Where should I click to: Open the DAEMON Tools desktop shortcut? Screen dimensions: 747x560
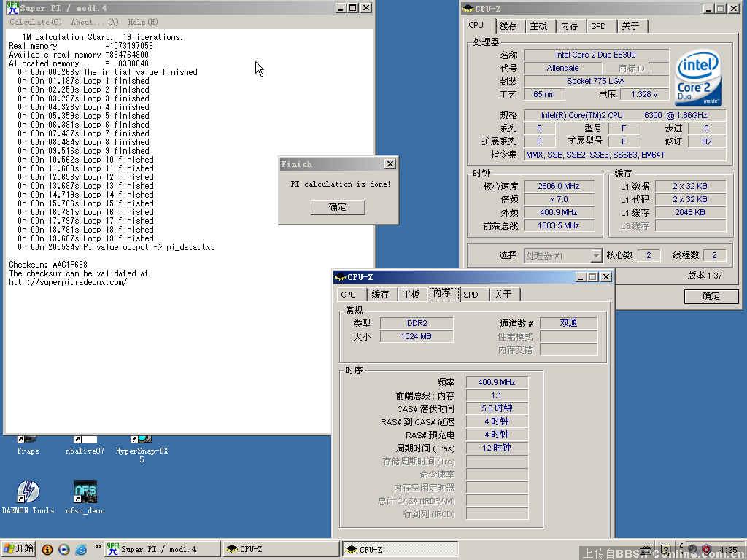pyautogui.click(x=28, y=497)
